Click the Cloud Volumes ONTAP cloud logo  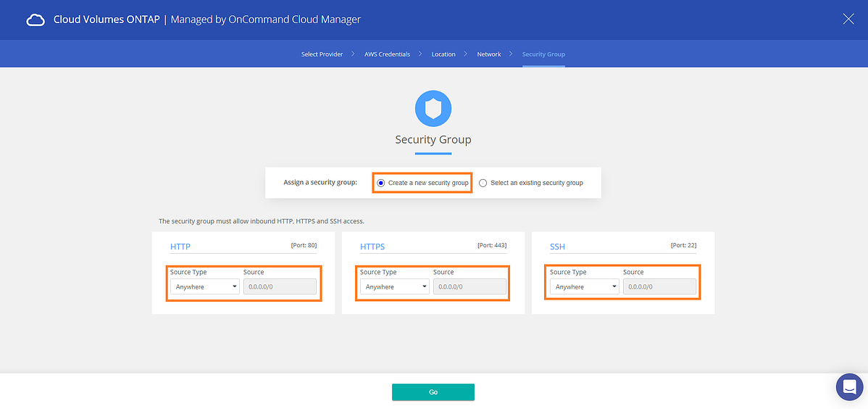tap(36, 20)
